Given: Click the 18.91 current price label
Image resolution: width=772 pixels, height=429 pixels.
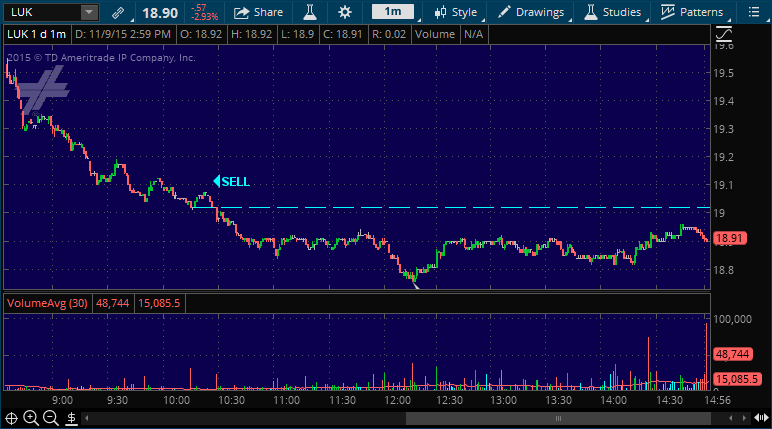Looking at the screenshot, I should click(730, 238).
